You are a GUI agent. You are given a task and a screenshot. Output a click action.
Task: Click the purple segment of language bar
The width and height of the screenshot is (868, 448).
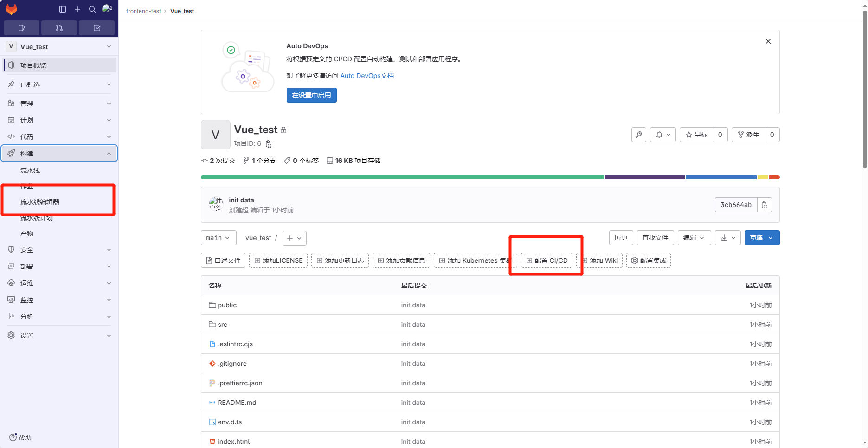point(645,177)
